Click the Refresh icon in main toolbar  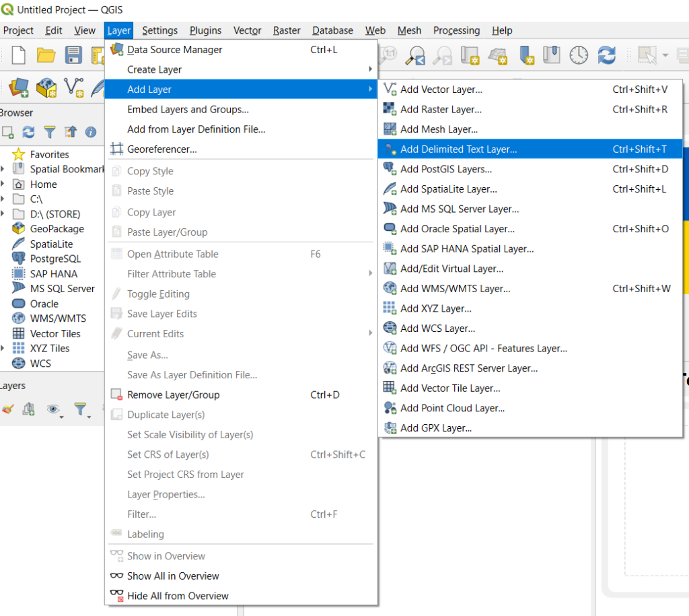click(x=607, y=55)
